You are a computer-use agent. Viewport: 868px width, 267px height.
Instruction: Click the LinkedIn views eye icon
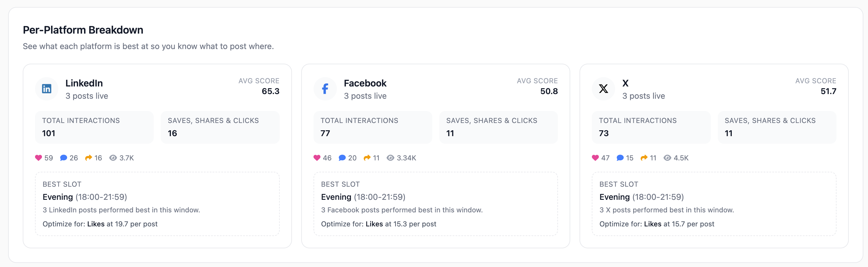(x=113, y=158)
